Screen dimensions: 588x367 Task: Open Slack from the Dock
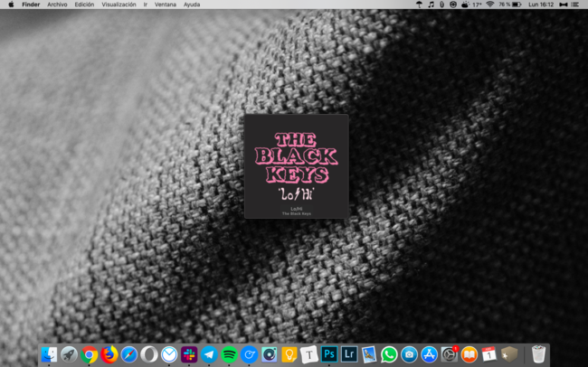(189, 354)
